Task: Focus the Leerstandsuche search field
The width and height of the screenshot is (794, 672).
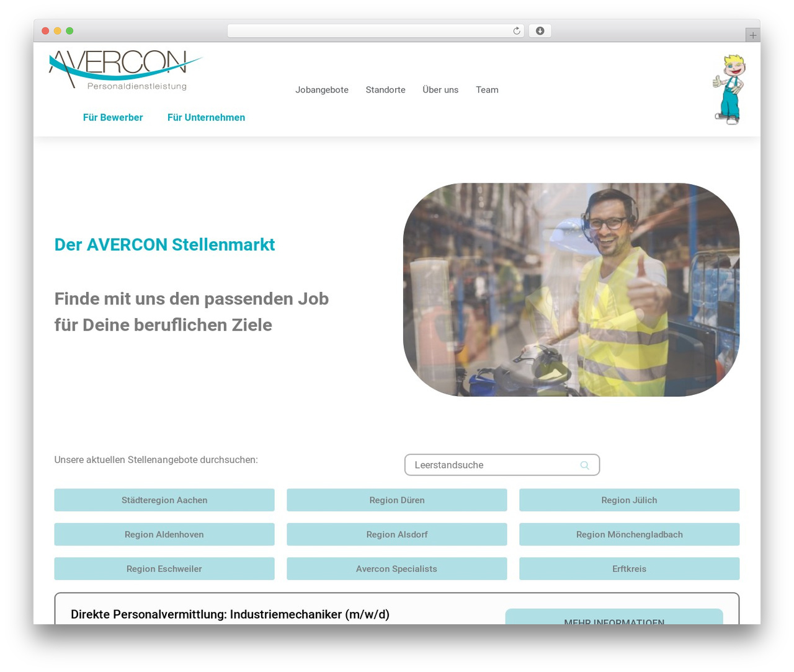Action: [502, 465]
